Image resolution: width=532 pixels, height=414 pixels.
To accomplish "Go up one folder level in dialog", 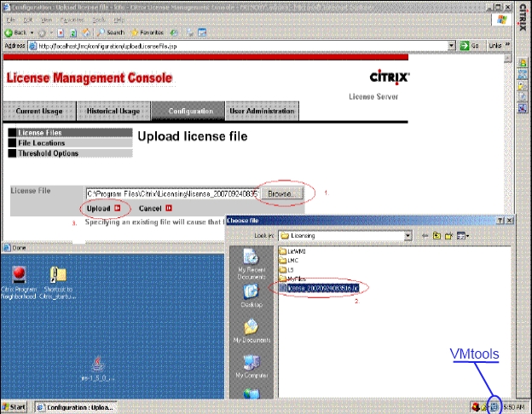I will 437,236.
